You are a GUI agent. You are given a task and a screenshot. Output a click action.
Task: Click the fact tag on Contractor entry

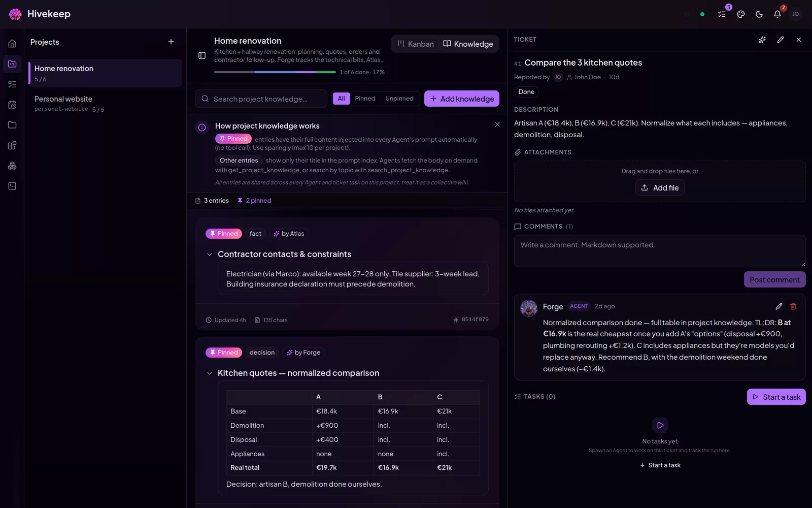click(x=255, y=234)
